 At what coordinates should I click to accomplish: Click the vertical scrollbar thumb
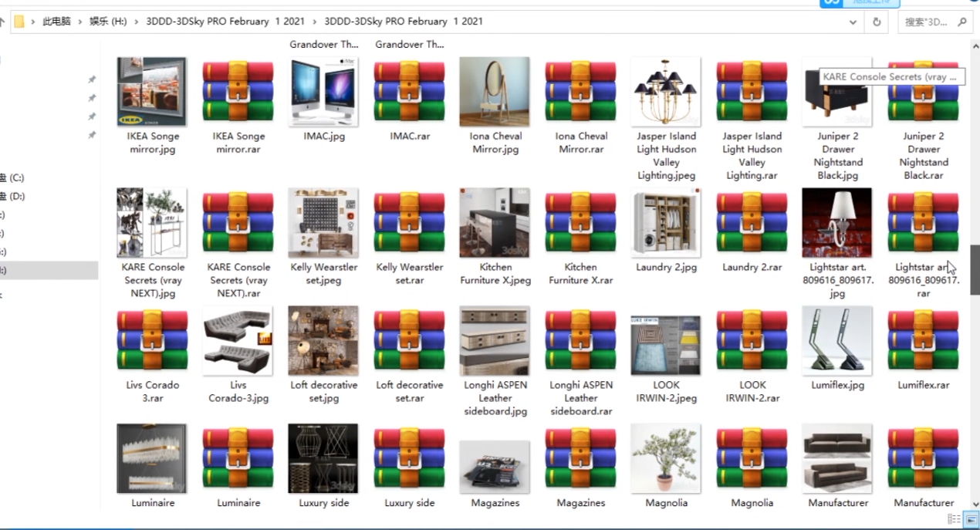[x=975, y=270]
